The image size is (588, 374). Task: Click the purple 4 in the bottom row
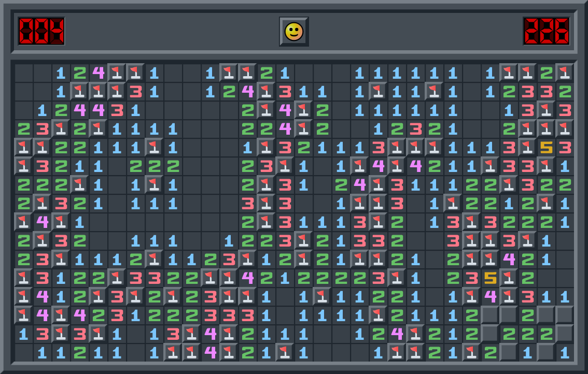[210, 353]
